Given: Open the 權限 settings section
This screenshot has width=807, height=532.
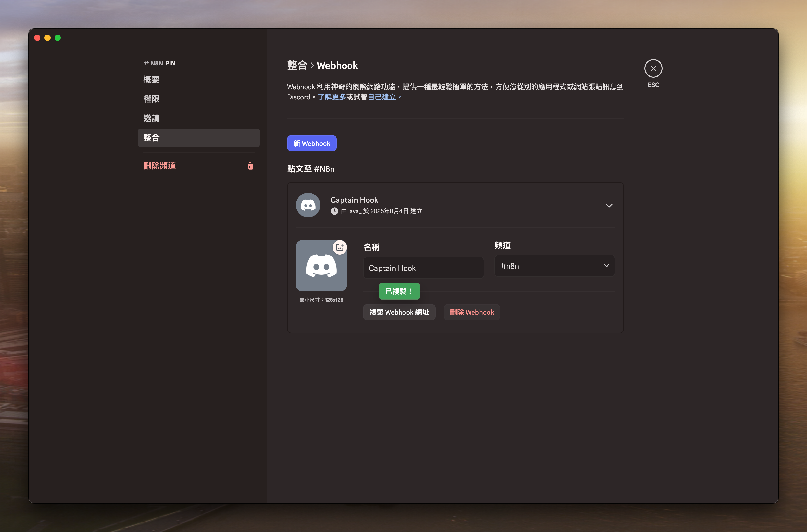Looking at the screenshot, I should (x=151, y=99).
